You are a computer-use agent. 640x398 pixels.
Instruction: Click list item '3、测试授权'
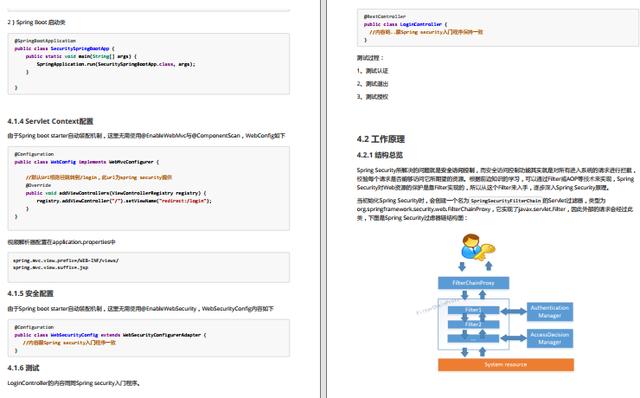[372, 97]
